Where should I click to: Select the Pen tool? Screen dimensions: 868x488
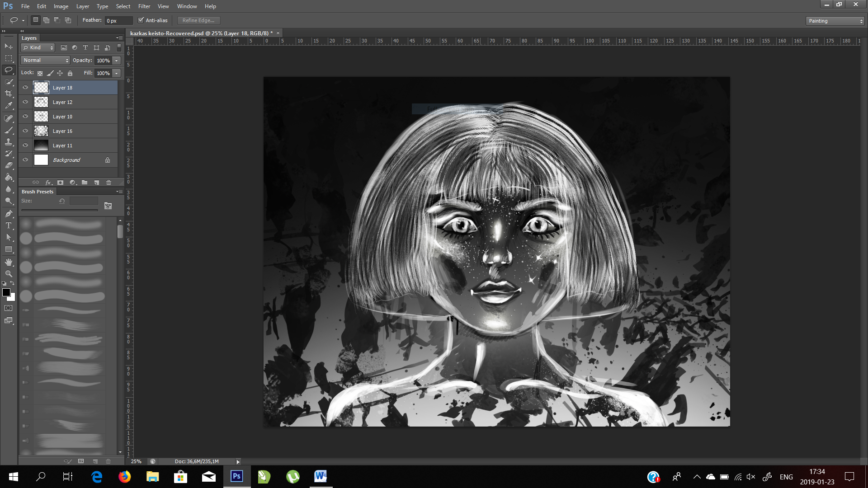9,214
